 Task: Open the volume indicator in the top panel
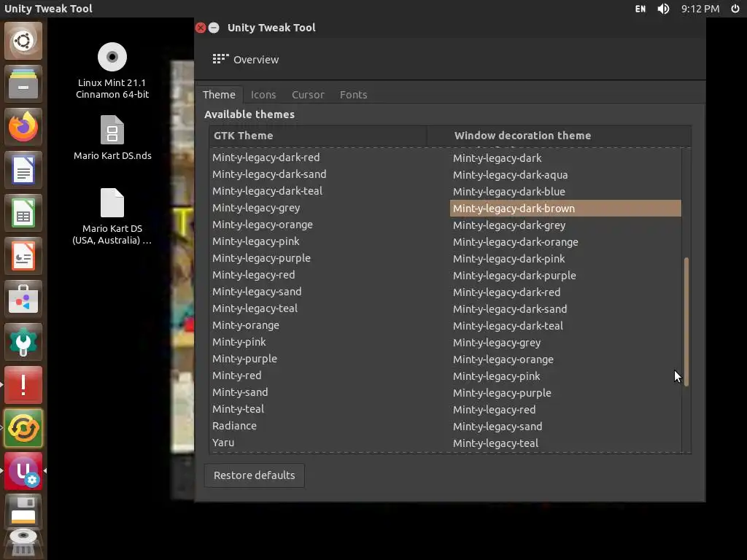point(663,9)
